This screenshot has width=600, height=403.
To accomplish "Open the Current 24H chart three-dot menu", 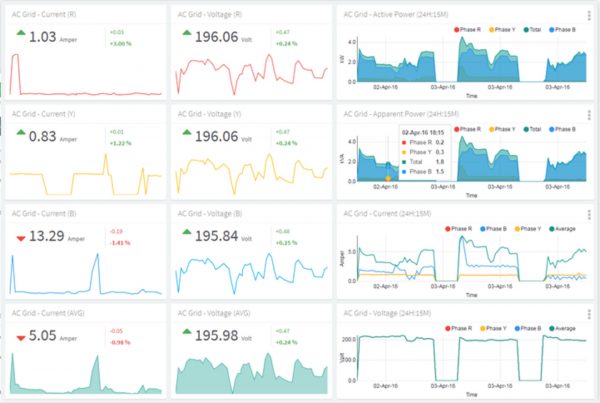I will (589, 213).
